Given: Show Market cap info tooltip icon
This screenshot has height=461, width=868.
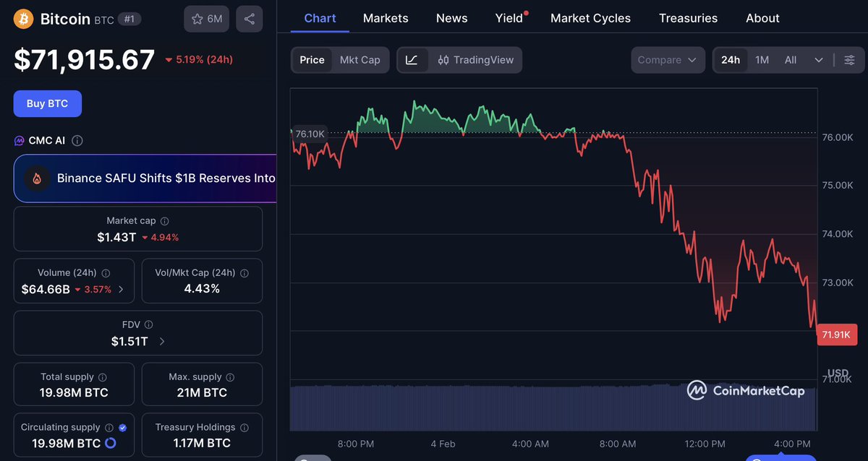Looking at the screenshot, I should pos(164,221).
